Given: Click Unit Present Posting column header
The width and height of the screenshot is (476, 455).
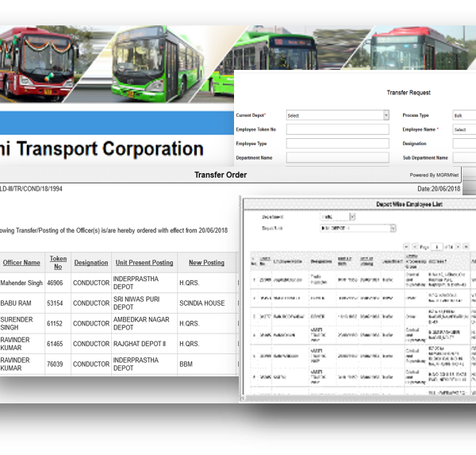Looking at the screenshot, I should pos(144,263).
